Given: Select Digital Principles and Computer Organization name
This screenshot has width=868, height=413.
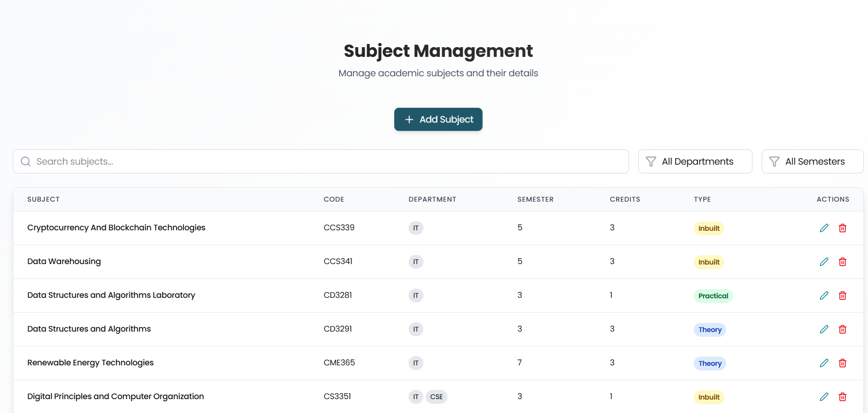Looking at the screenshot, I should 116,396.
